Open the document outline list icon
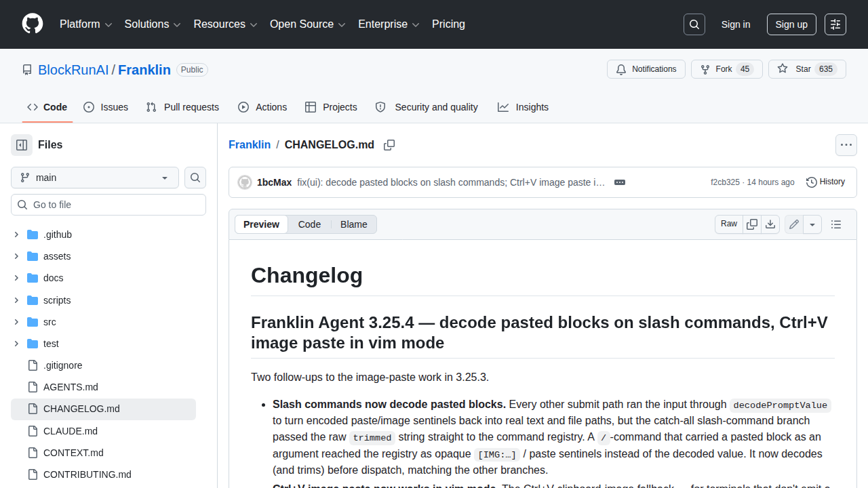The width and height of the screenshot is (868, 488). point(836,224)
